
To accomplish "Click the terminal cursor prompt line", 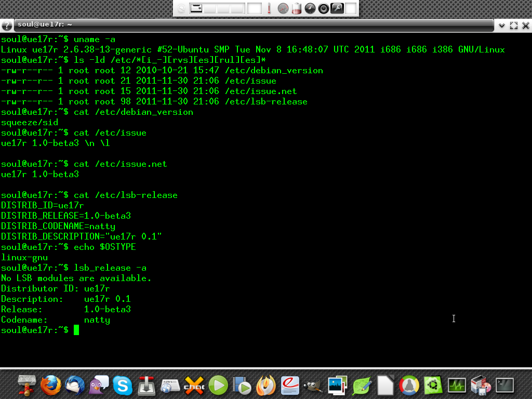I will [x=40, y=330].
